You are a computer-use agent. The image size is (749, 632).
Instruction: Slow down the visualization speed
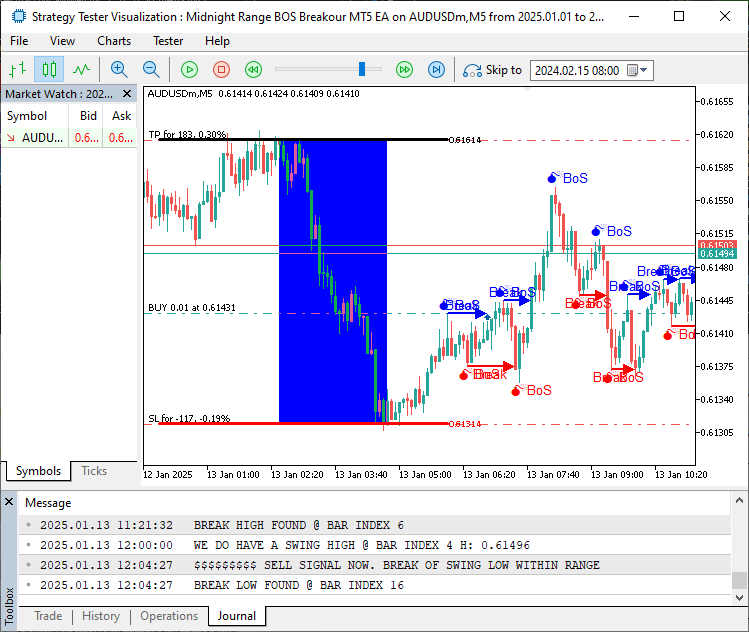pyautogui.click(x=254, y=69)
